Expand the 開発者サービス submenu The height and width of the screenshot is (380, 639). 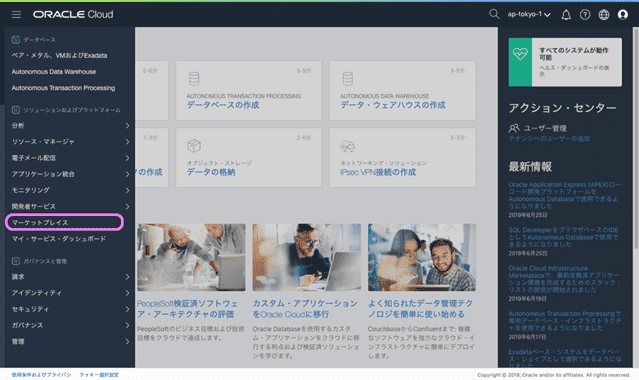coord(70,206)
